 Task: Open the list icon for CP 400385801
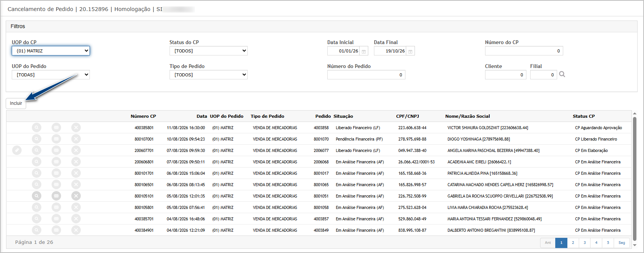(x=56, y=128)
